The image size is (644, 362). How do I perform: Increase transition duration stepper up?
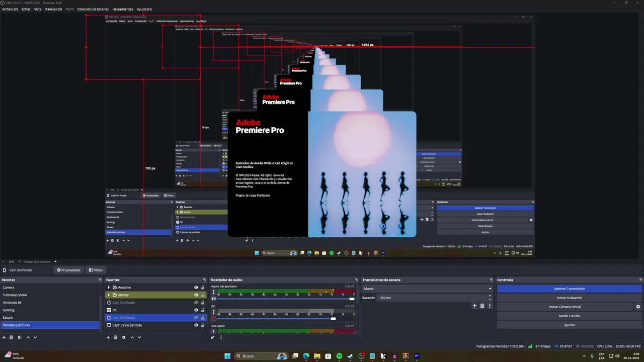coord(490,296)
